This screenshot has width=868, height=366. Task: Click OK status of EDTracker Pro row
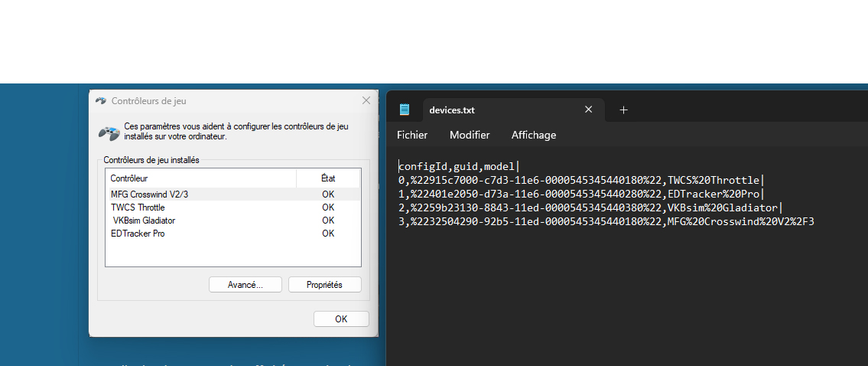tap(328, 234)
